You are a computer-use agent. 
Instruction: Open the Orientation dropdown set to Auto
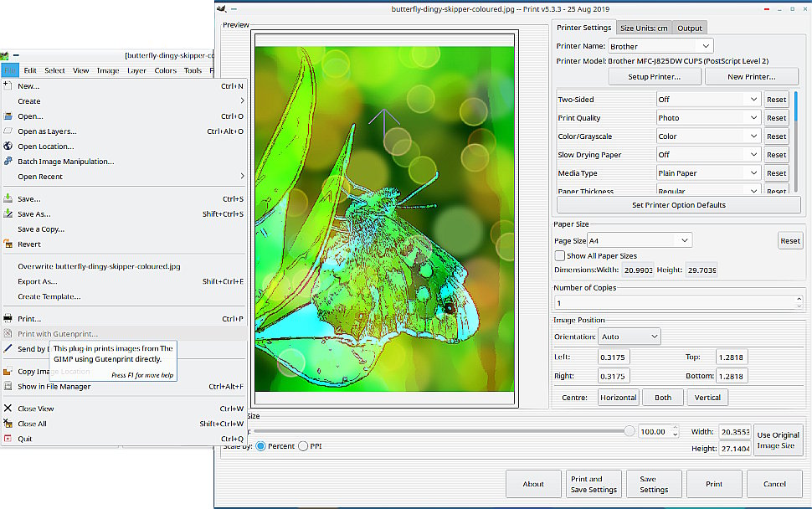629,337
